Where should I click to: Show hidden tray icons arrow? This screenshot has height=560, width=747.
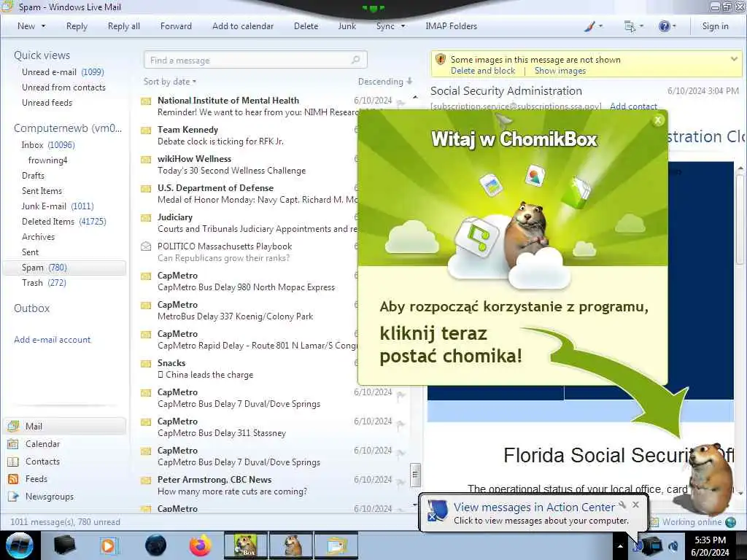(620, 545)
